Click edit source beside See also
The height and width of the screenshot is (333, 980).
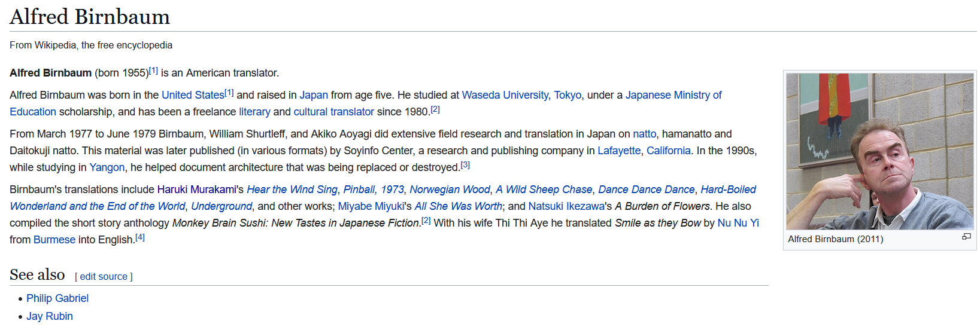click(104, 277)
